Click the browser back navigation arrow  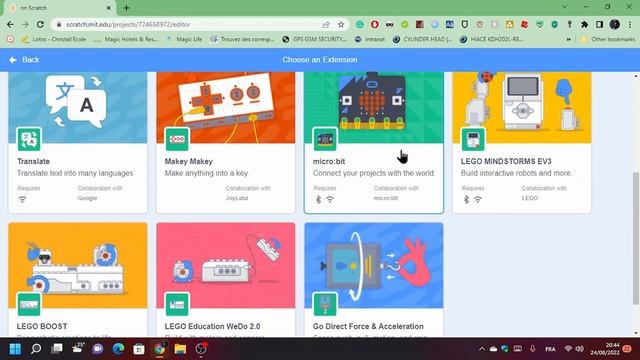(x=10, y=24)
